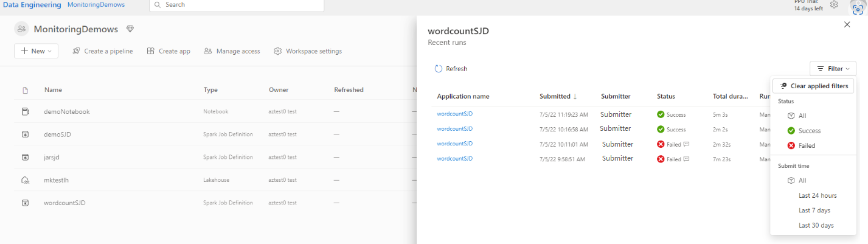
Task: Open the settings gear icon
Action: tap(834, 5)
